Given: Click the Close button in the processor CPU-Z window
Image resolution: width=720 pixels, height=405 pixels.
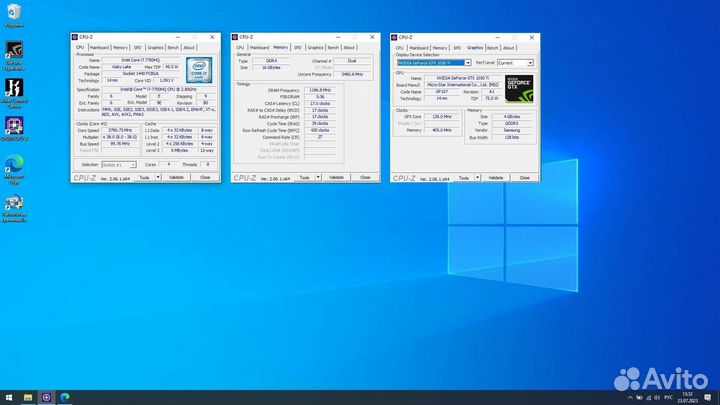Looking at the screenshot, I should point(205,177).
